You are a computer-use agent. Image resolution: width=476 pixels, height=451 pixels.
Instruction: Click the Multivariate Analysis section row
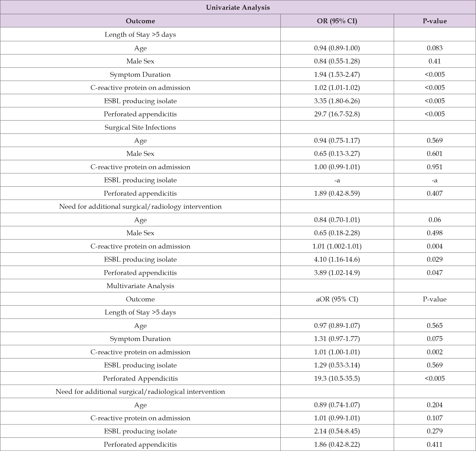click(x=140, y=286)
